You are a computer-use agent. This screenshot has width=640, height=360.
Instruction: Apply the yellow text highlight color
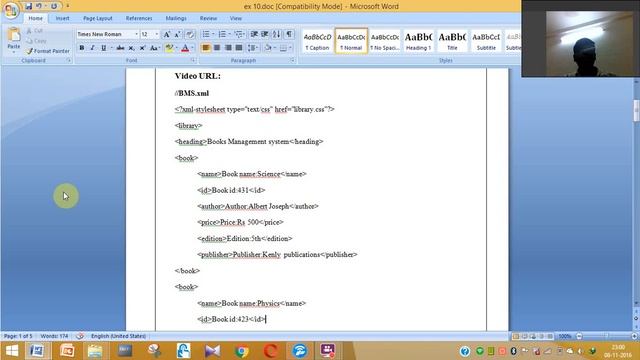pos(169,48)
